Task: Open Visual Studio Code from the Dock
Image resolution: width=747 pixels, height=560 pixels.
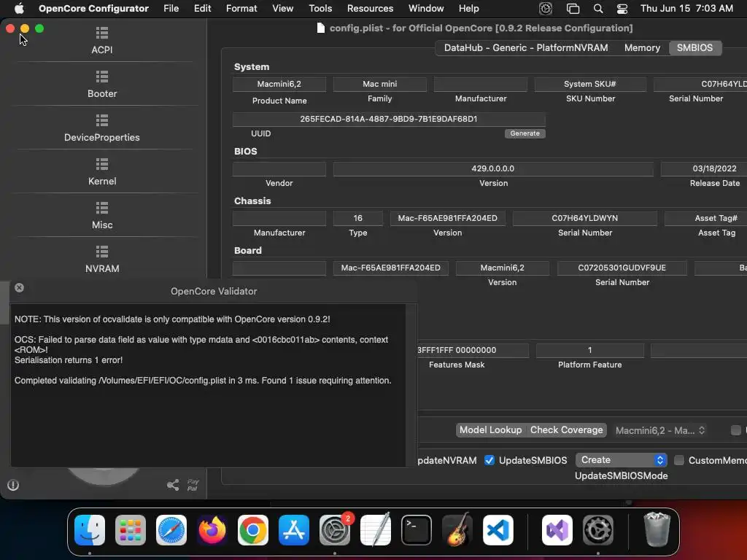Action: [498, 530]
